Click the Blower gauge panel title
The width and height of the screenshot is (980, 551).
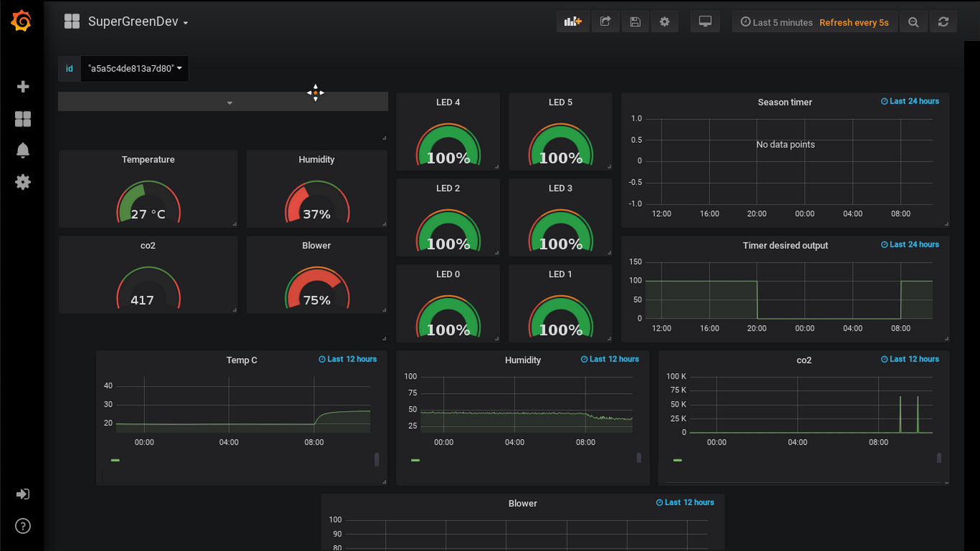pos(316,245)
